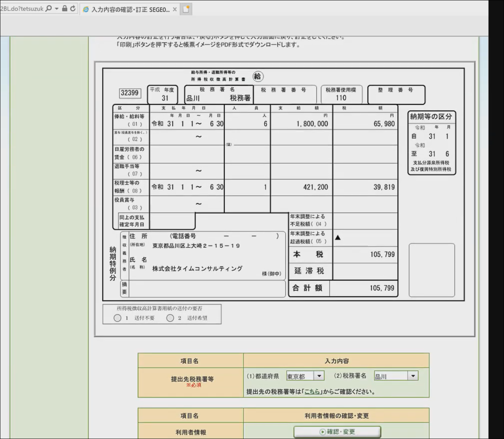Follow the こちら link for tax offices
The image size is (504, 439).
tap(312, 392)
